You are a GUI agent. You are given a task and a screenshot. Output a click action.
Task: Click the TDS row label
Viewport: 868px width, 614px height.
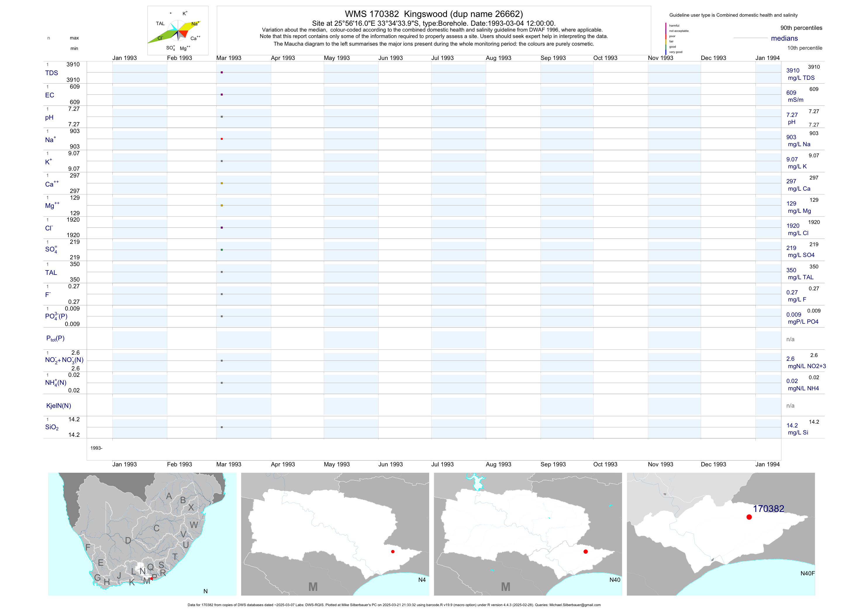click(x=51, y=73)
